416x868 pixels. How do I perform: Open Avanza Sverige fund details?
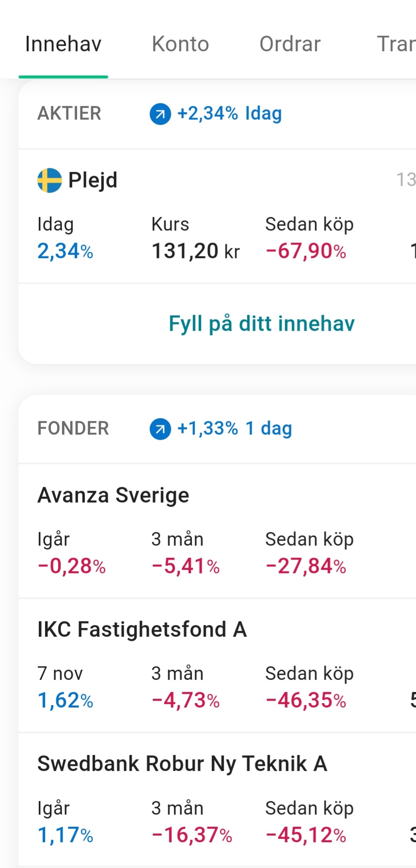(217, 531)
